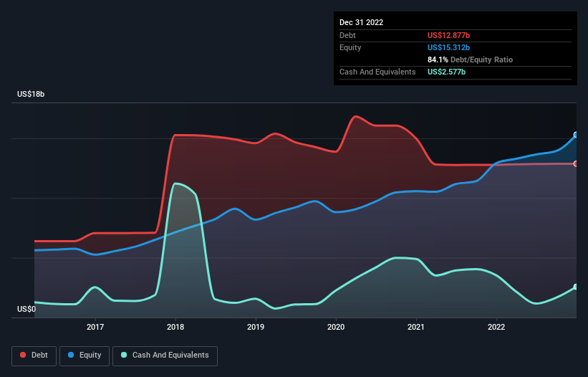Click the 2018 x-axis label
The image size is (588, 377).
[175, 327]
